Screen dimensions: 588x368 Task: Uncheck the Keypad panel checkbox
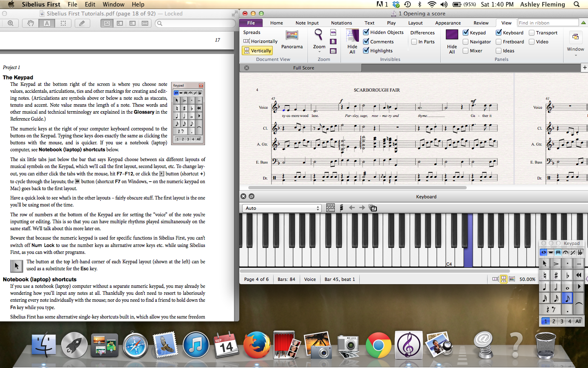tap(465, 32)
